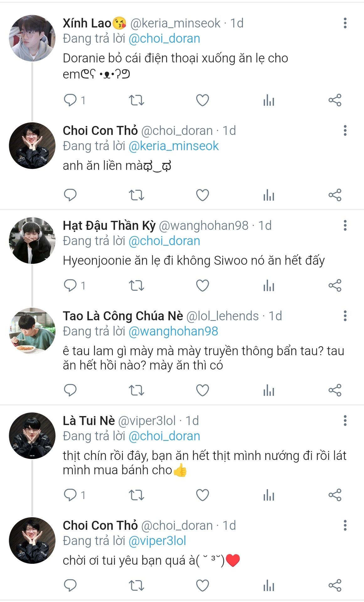Open Hạt Đậu Thần Kỳ's profile picture

[x=32, y=240]
